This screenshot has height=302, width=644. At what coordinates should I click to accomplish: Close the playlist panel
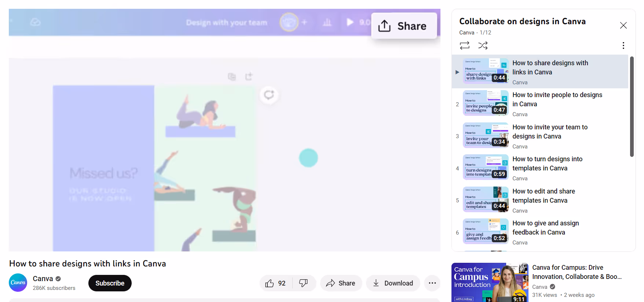click(623, 25)
